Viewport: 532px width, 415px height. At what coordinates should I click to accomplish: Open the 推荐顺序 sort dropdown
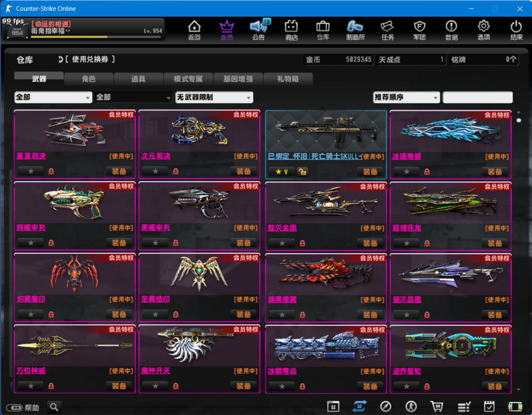406,97
